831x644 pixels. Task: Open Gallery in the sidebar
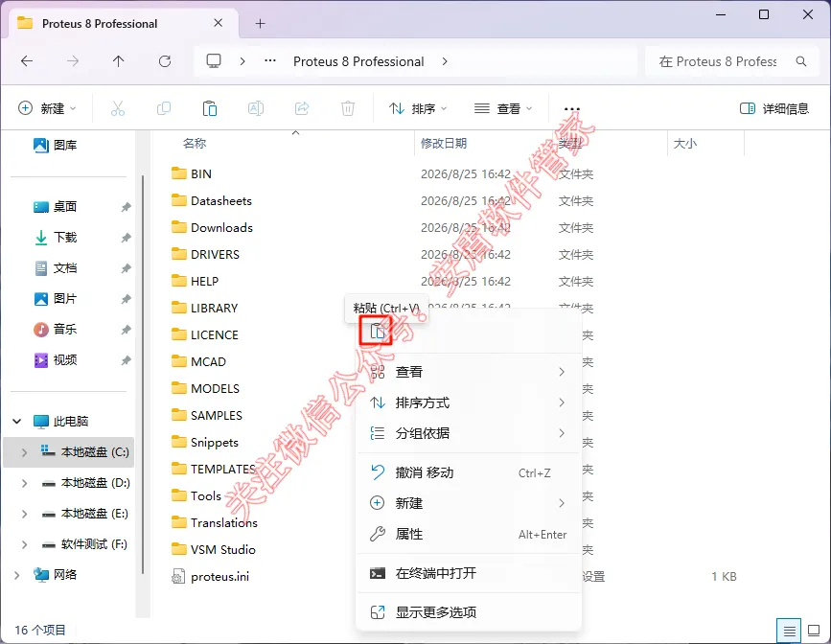pyautogui.click(x=56, y=146)
